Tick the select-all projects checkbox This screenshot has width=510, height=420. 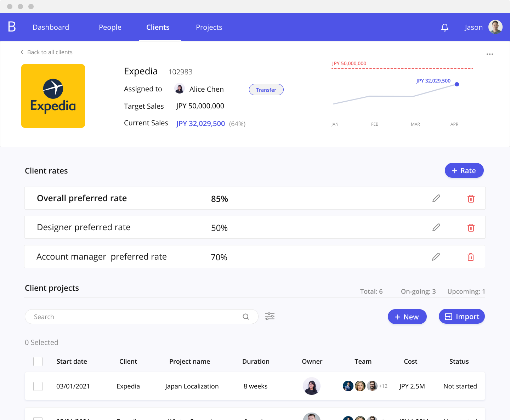coord(38,362)
